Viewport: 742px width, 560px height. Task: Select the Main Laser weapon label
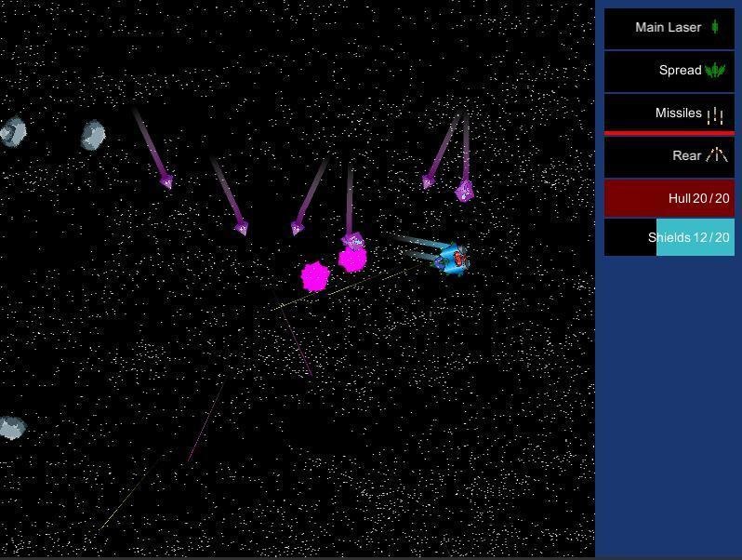click(x=668, y=27)
